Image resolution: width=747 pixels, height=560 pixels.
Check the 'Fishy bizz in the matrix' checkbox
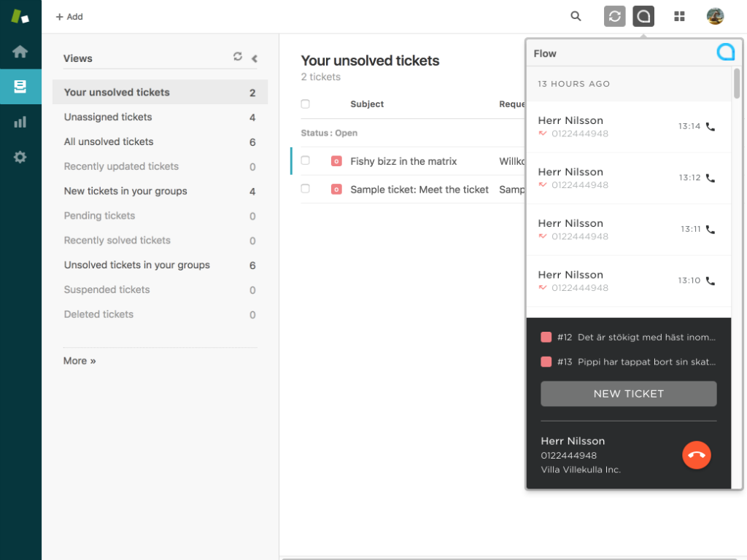[x=306, y=160]
